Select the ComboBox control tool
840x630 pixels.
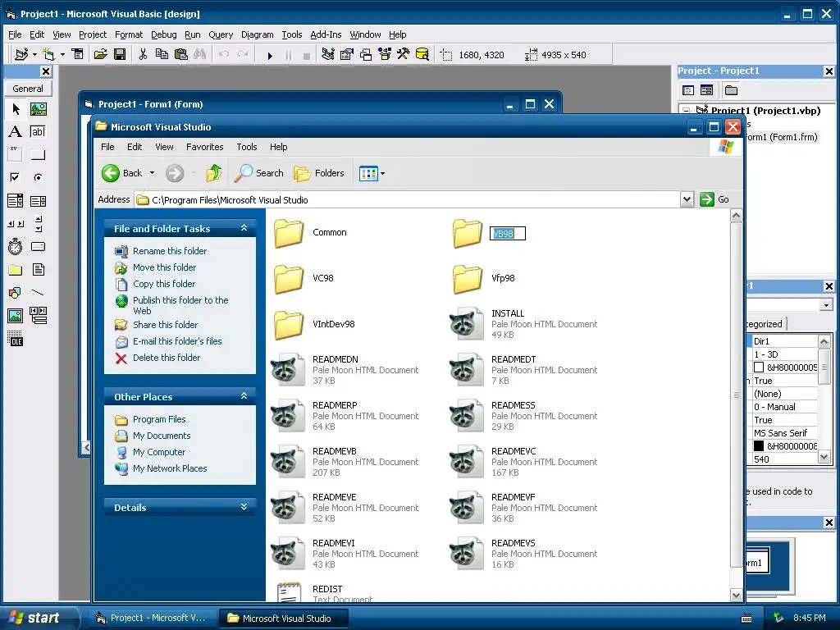point(16,201)
